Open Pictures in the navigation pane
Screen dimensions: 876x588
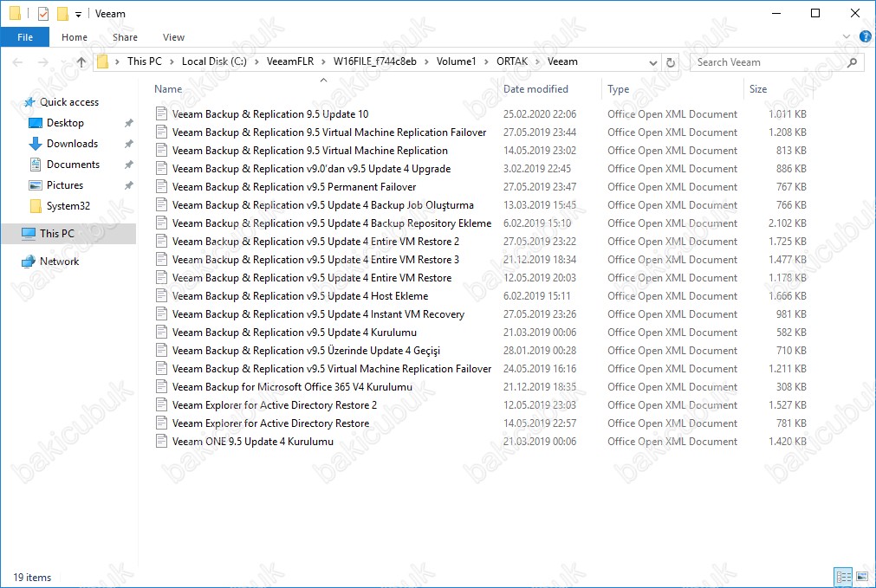click(64, 184)
